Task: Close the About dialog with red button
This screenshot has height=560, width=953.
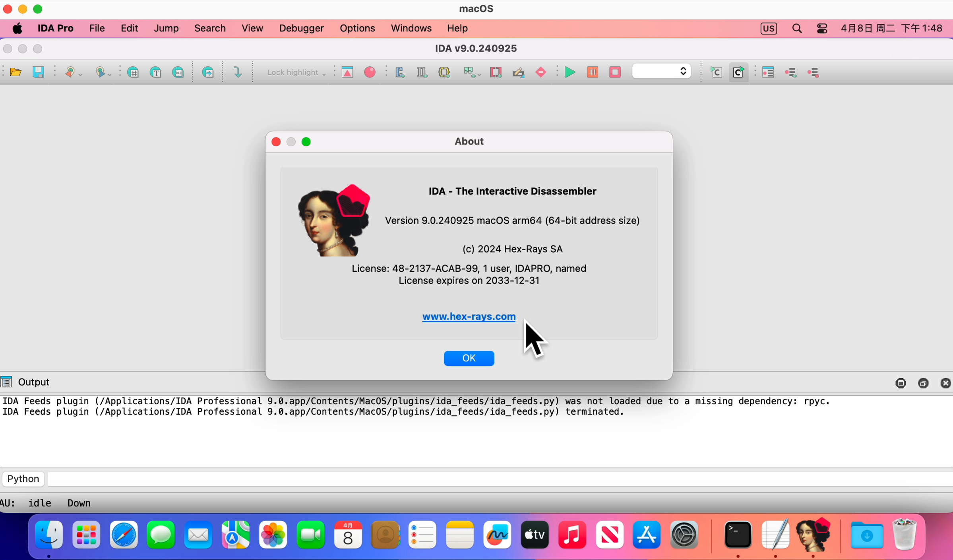Action: (276, 142)
